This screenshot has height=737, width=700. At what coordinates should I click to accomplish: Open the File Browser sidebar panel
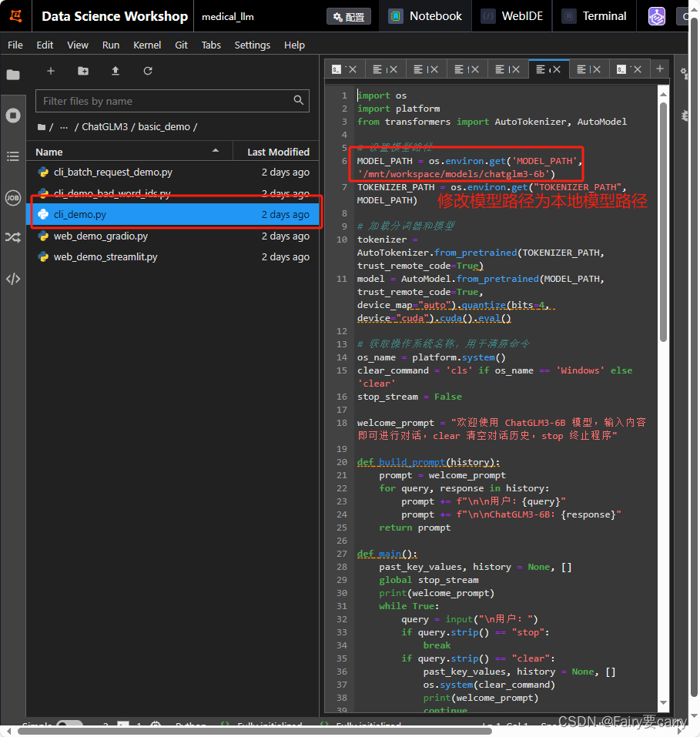click(x=13, y=75)
